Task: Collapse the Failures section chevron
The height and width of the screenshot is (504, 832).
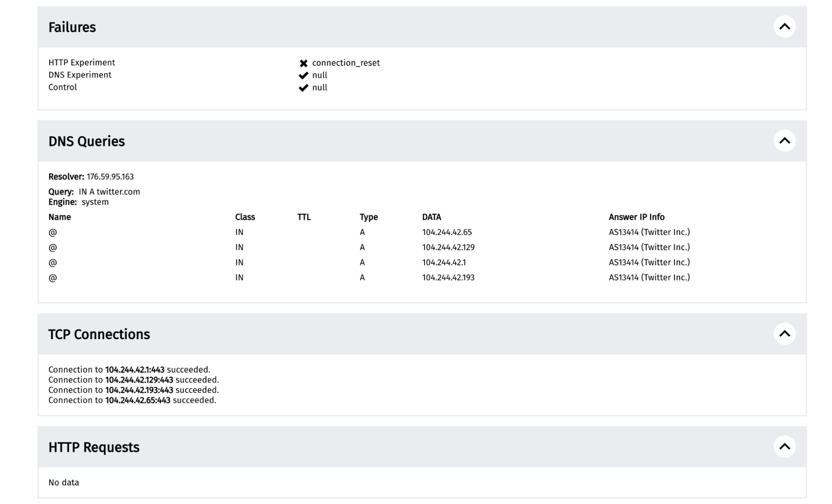Action: pos(784,27)
